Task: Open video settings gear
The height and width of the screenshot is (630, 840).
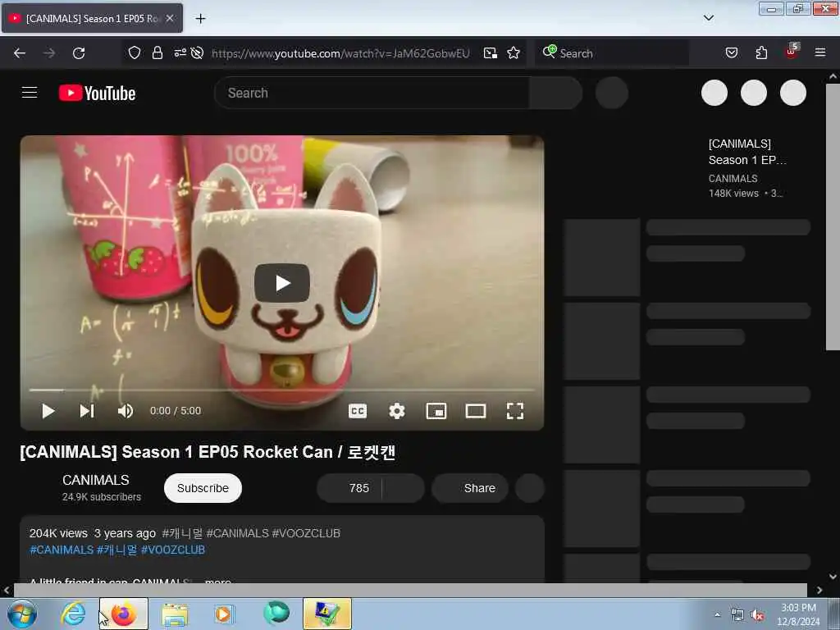Action: [x=396, y=411]
